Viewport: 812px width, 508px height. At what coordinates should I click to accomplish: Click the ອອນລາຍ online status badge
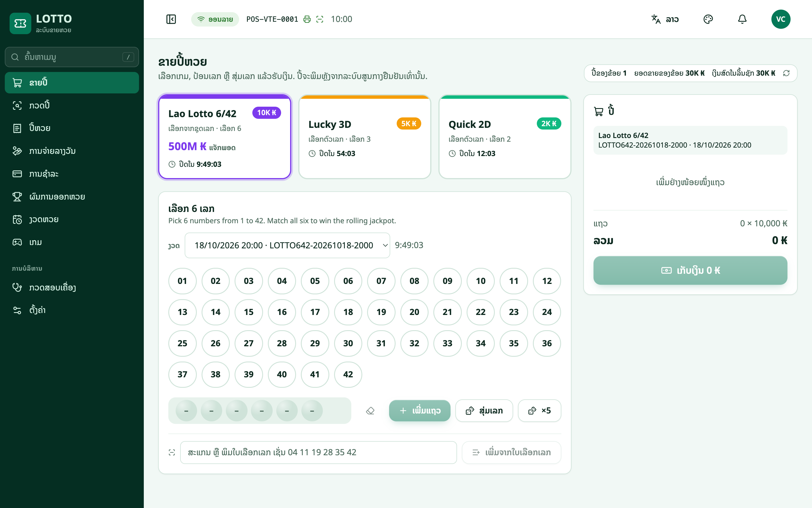[x=215, y=19]
